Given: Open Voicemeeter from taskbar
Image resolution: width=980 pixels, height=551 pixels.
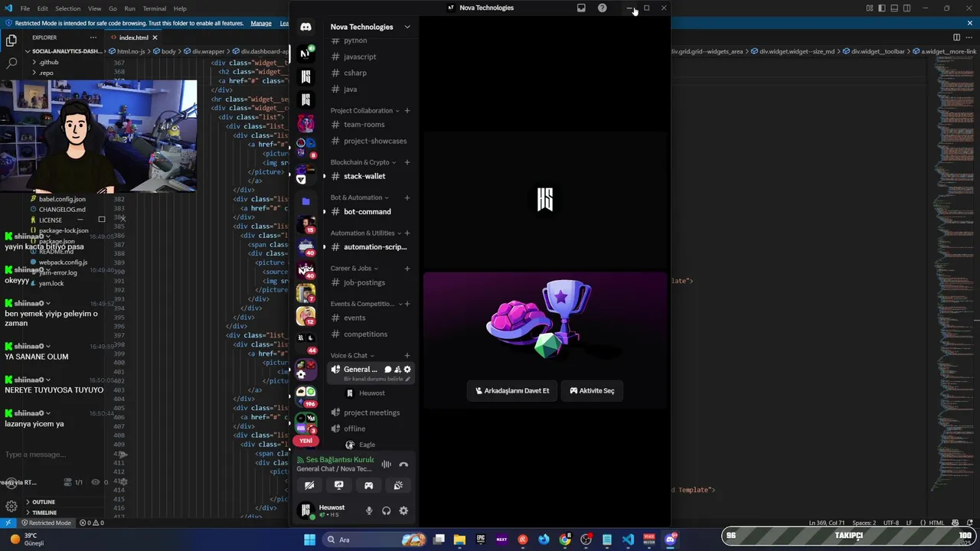Looking at the screenshot, I should 649,540.
